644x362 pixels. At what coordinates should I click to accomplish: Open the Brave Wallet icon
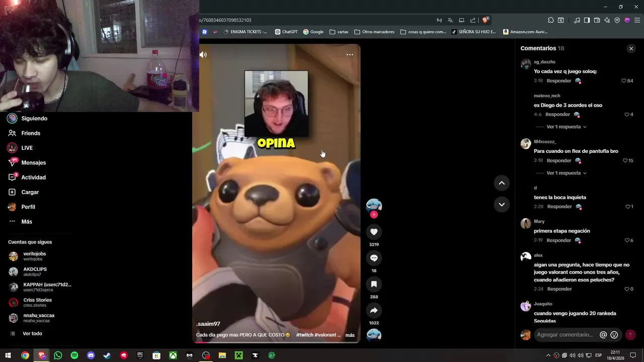pos(597,20)
